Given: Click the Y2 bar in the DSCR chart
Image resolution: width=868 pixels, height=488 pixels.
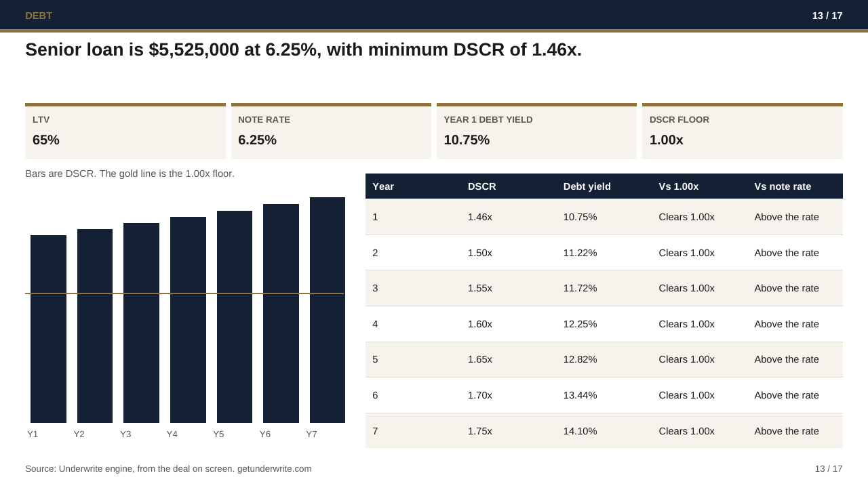Looking at the screenshot, I should [95, 326].
